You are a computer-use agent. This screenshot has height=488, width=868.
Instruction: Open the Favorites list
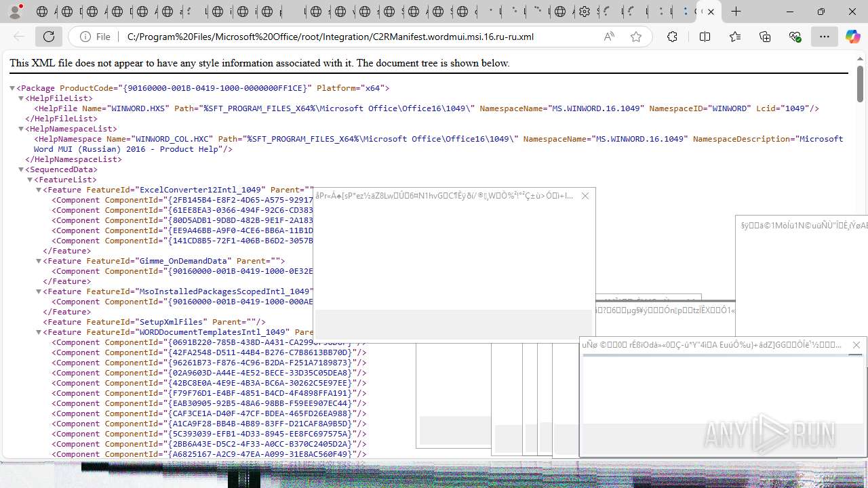(735, 37)
